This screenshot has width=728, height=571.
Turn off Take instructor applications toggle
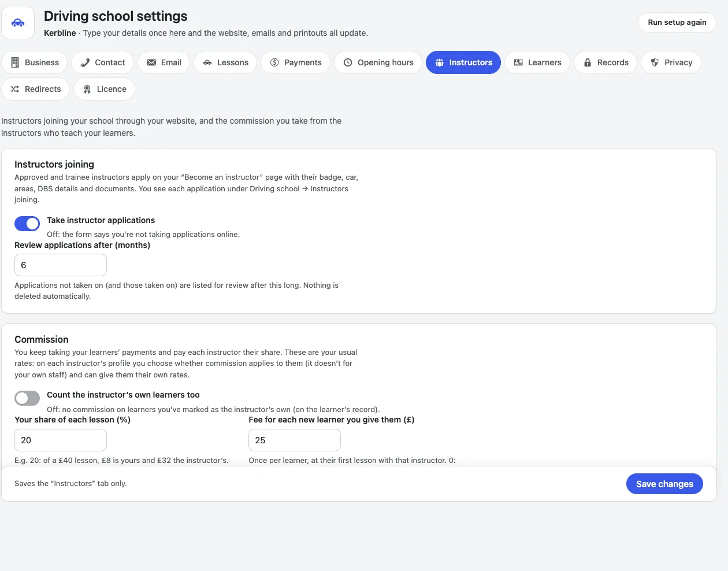click(27, 224)
